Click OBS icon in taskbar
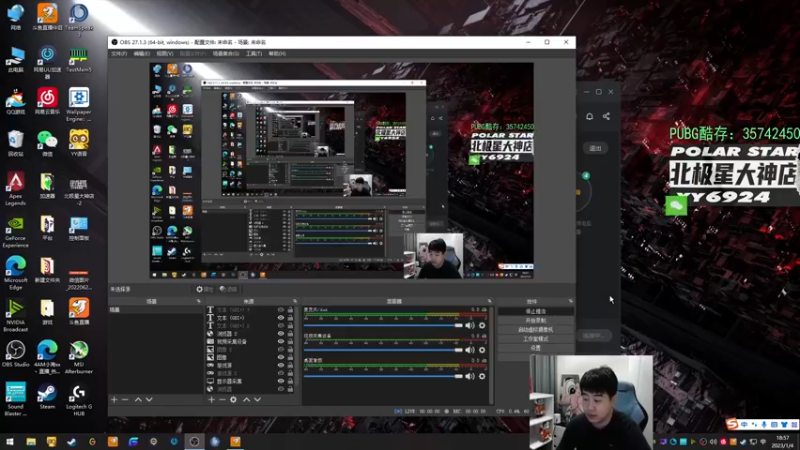800x450 pixels. coord(194,441)
